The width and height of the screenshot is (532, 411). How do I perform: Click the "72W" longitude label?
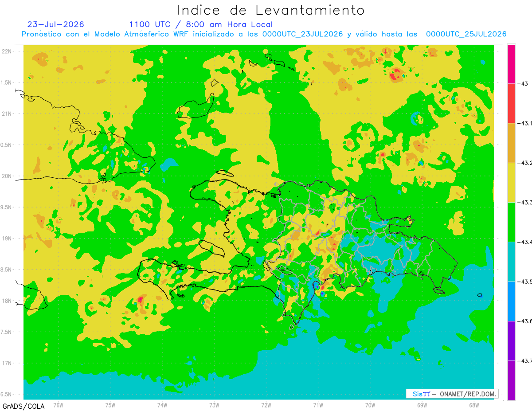click(266, 405)
